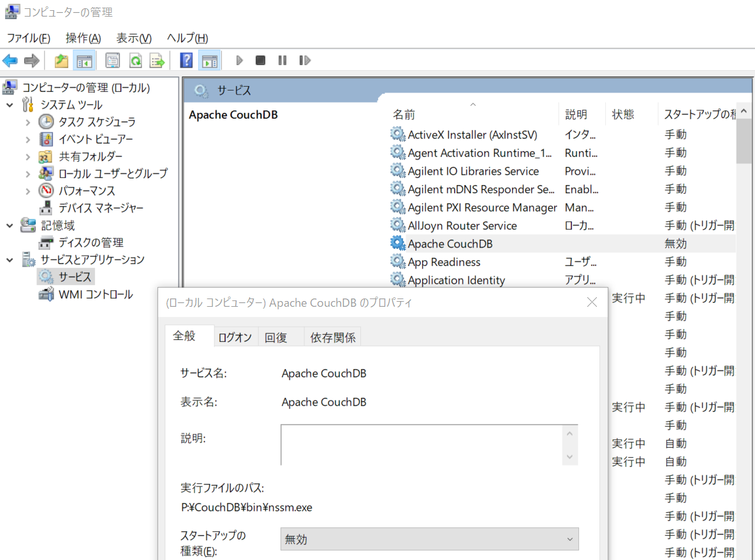Select コンピューターの管理 (ローカル) root node
This screenshot has width=755, height=560.
tap(86, 87)
